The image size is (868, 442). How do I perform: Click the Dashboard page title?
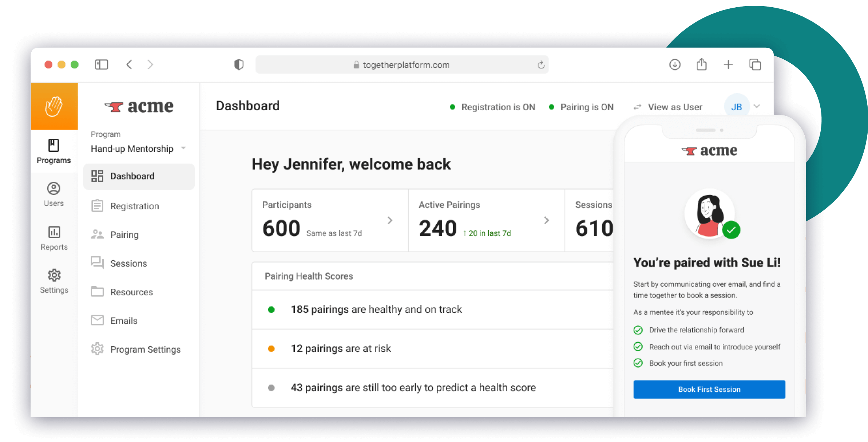pyautogui.click(x=248, y=106)
